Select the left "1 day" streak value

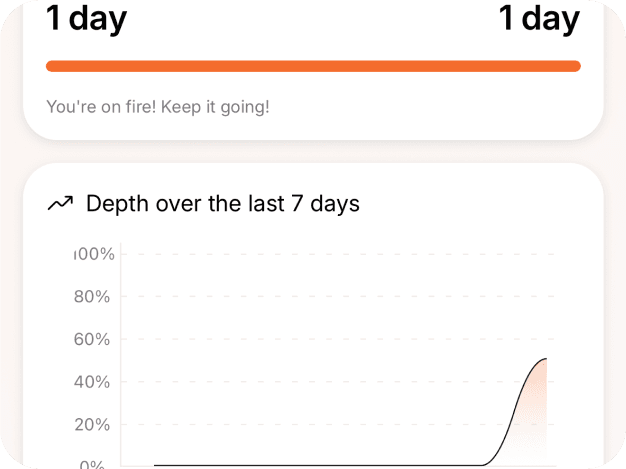pos(87,18)
